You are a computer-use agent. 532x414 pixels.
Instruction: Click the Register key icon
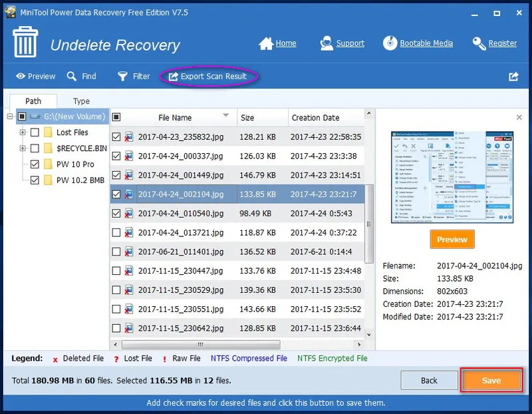click(x=479, y=43)
